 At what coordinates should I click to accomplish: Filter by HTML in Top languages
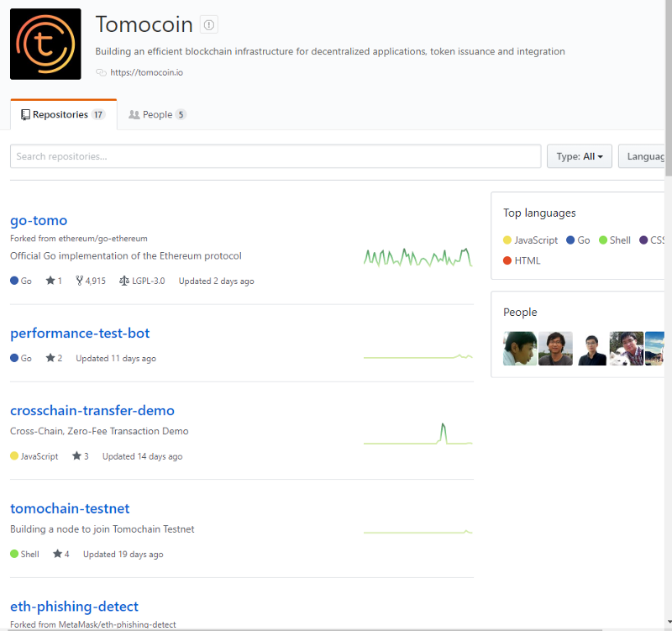pyautogui.click(x=522, y=260)
